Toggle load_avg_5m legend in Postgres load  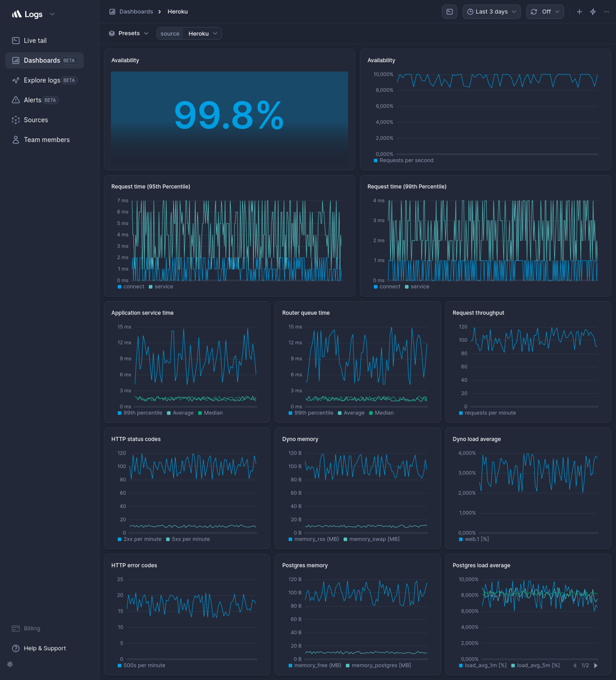coord(535,666)
